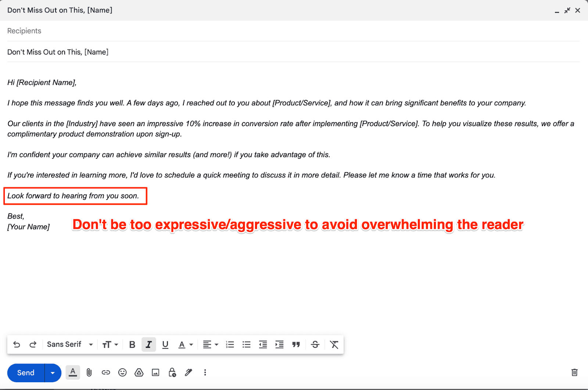588x390 pixels.
Task: Remove formatting from the text
Action: pos(334,344)
